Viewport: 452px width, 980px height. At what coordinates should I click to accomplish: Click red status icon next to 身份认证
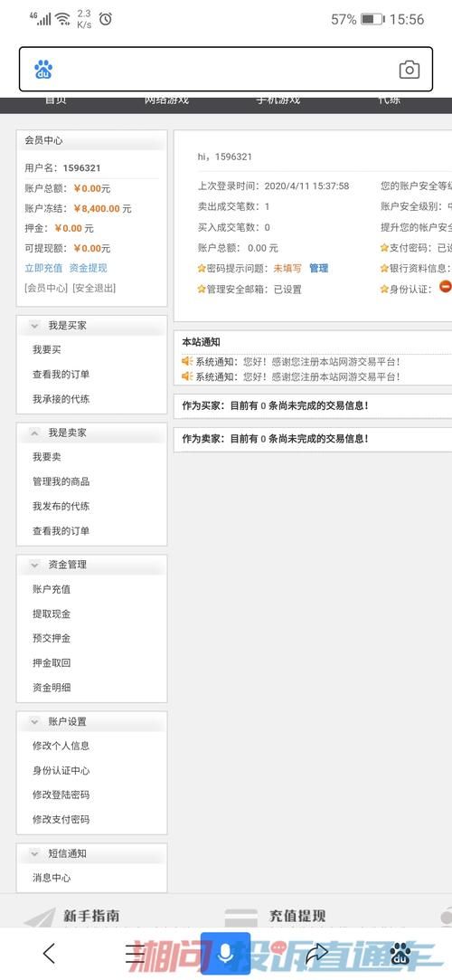pos(445,287)
